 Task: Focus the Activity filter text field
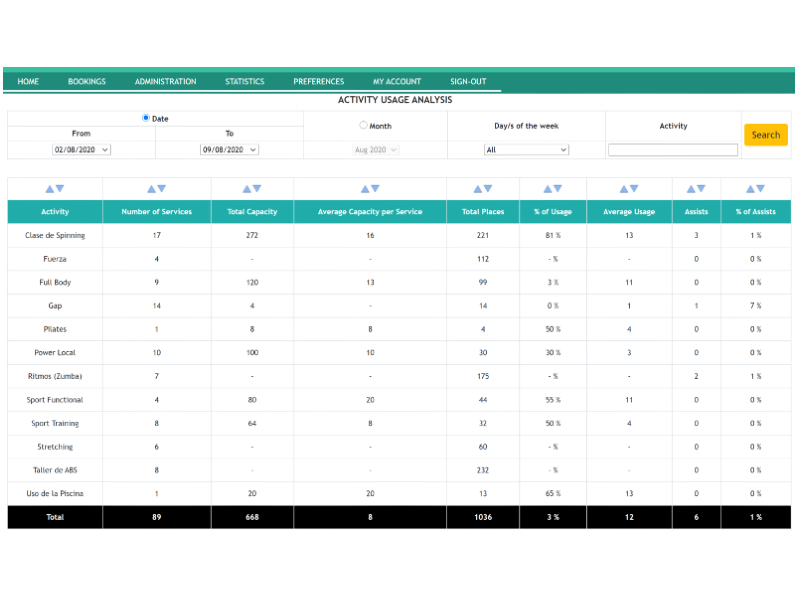(673, 150)
